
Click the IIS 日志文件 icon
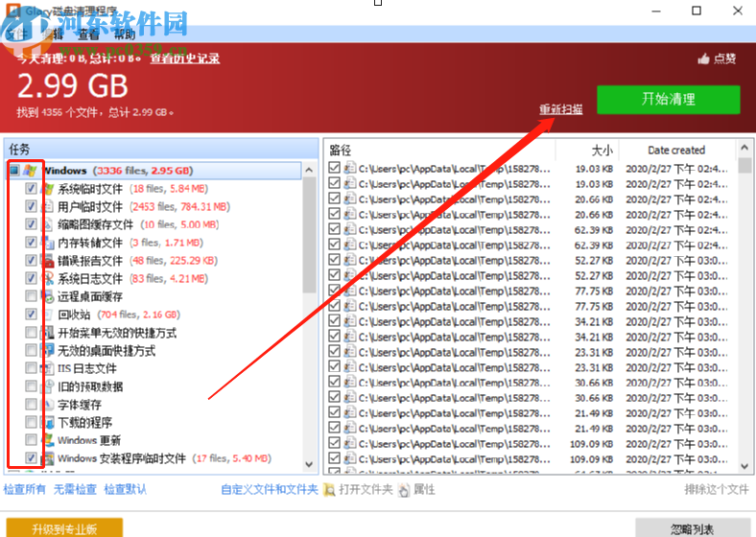pos(47,369)
